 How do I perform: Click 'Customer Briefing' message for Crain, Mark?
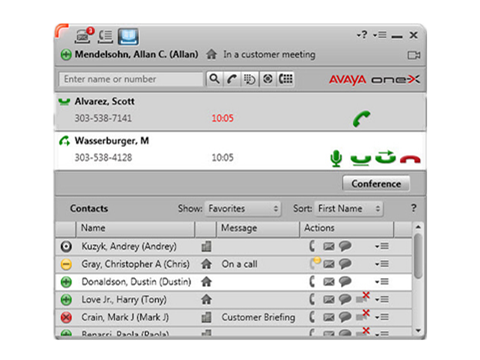pyautogui.click(x=258, y=317)
